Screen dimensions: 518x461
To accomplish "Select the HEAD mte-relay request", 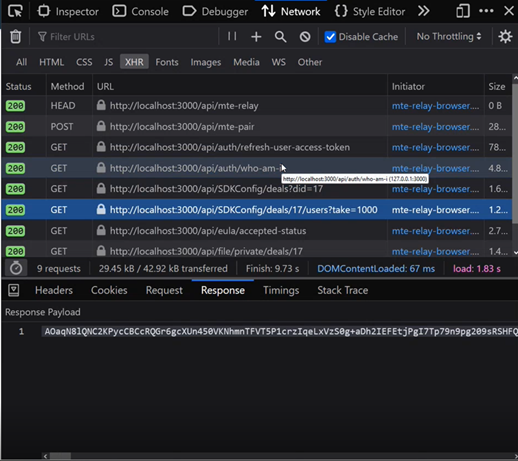I will point(257,106).
